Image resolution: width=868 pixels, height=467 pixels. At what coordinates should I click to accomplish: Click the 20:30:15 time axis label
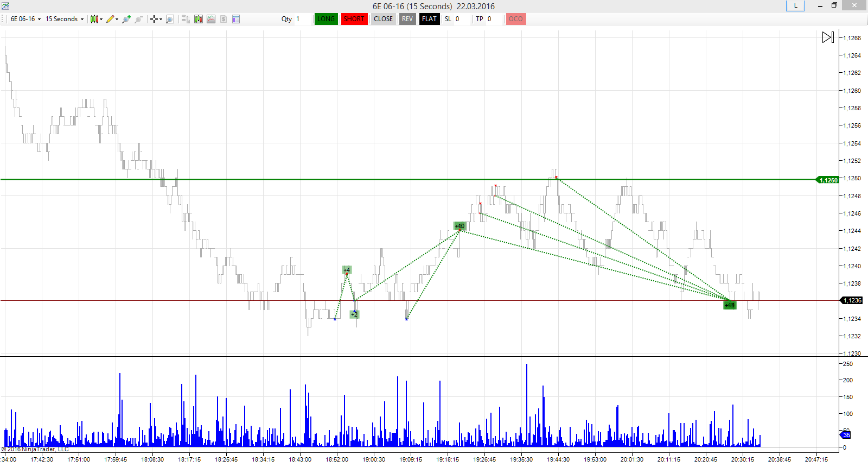743,459
